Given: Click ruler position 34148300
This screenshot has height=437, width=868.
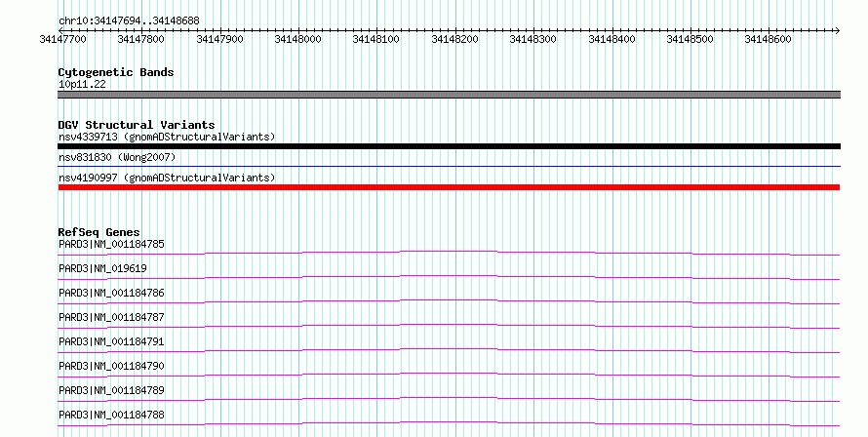Looking at the screenshot, I should point(533,39).
